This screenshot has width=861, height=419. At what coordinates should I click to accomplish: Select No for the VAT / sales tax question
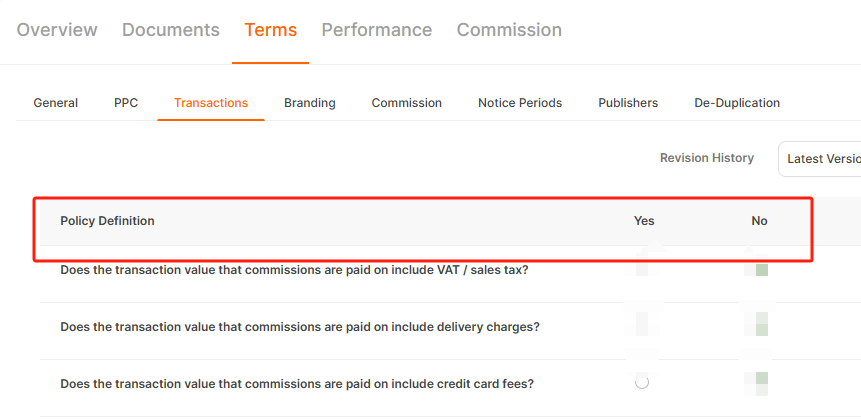tap(761, 270)
